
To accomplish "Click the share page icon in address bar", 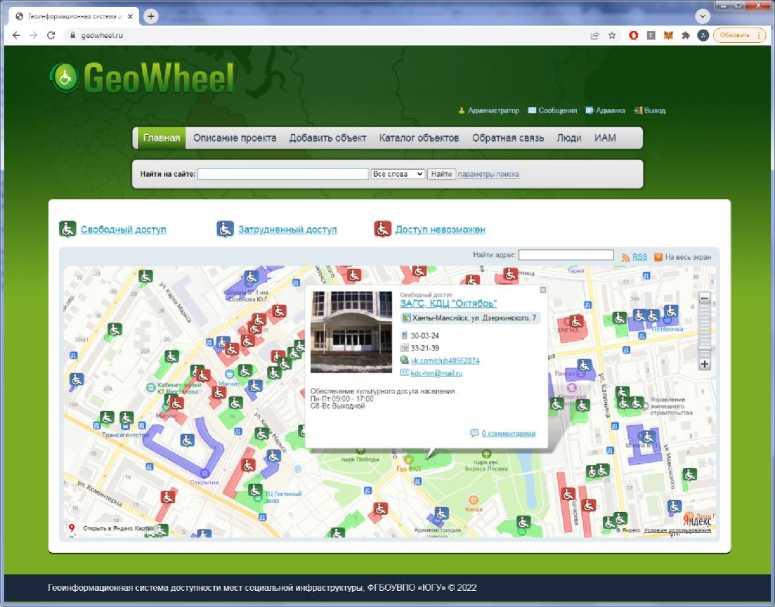I will pos(595,36).
